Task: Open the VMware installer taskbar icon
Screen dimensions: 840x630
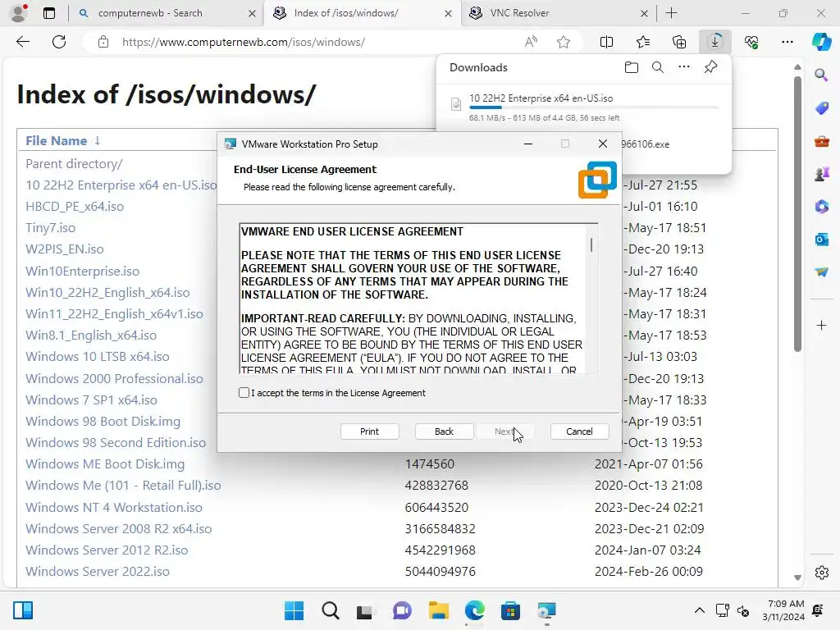Action: (x=546, y=610)
